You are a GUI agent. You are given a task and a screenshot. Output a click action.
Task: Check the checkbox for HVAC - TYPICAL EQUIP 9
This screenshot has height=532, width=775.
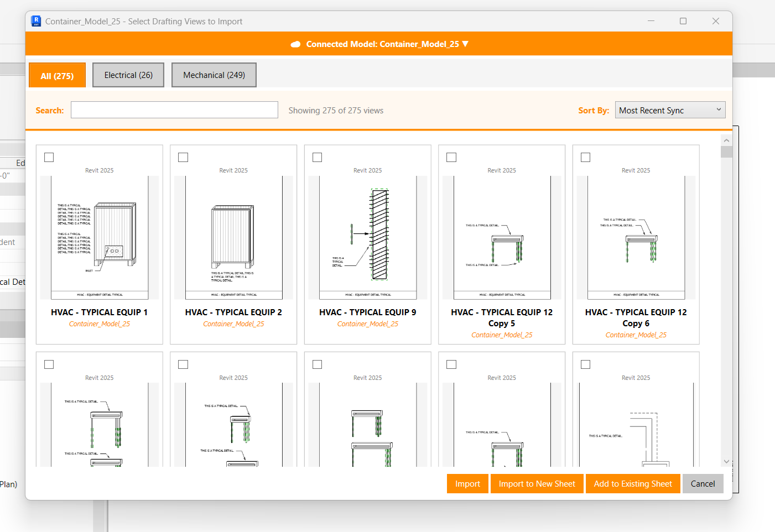point(317,157)
